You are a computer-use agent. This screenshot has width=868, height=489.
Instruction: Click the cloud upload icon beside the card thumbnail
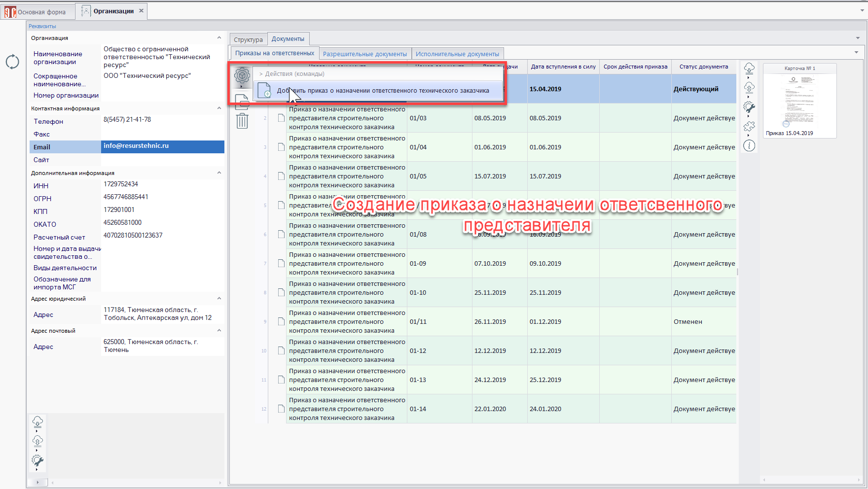pos(749,87)
